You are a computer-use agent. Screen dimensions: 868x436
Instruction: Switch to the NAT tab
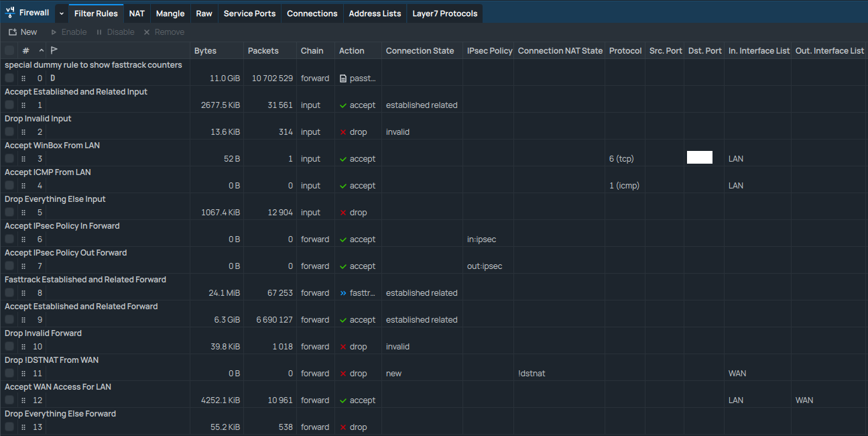137,13
